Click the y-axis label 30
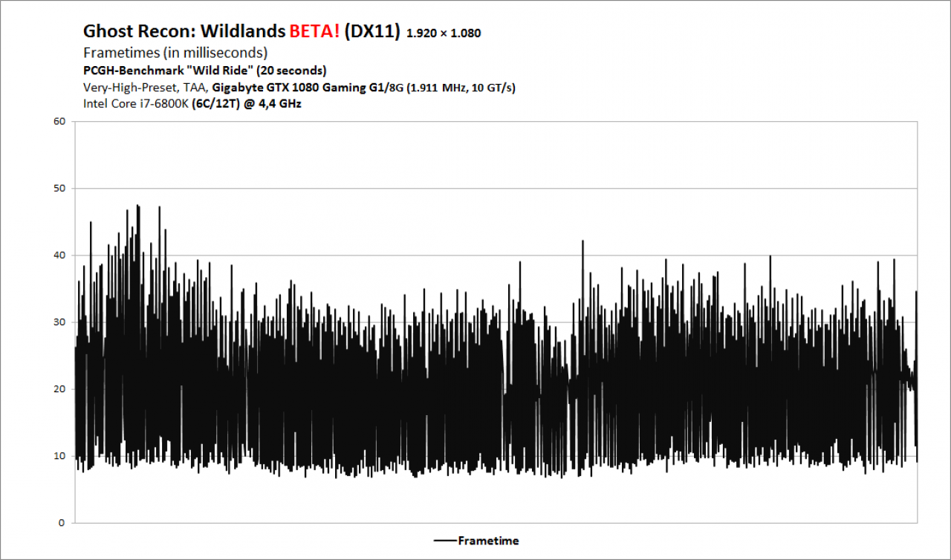 [x=59, y=322]
